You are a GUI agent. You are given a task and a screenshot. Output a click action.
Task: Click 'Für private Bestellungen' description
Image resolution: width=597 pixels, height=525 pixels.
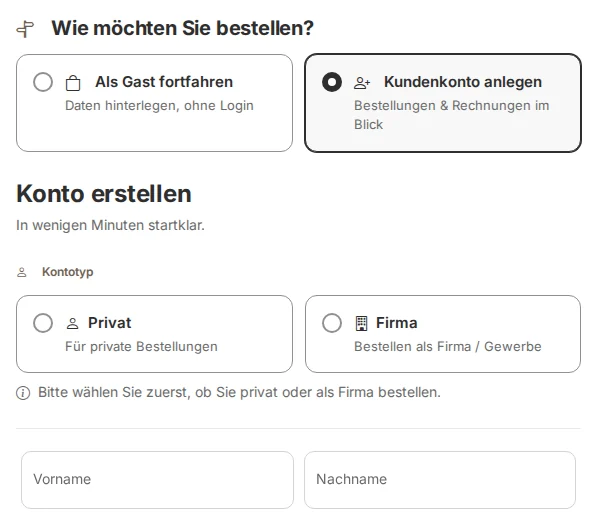141,346
